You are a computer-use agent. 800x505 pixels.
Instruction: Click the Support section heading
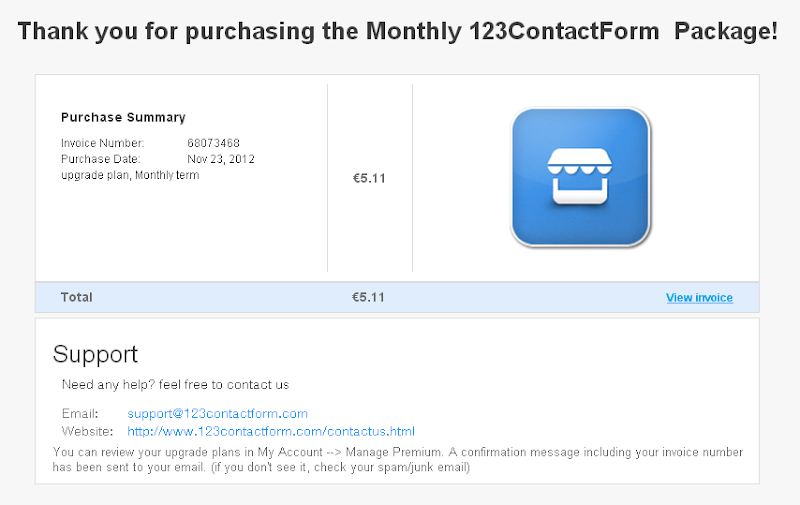pyautogui.click(x=95, y=354)
